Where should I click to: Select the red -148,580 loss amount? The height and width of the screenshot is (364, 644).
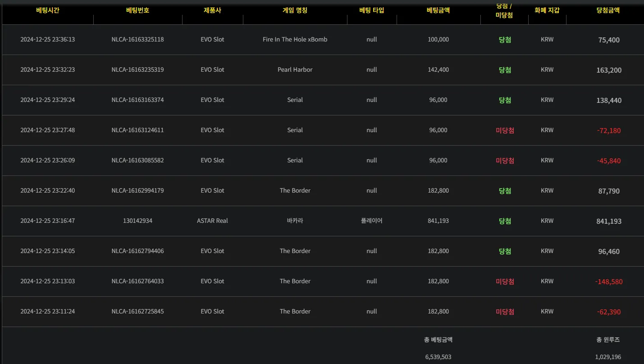point(608,281)
